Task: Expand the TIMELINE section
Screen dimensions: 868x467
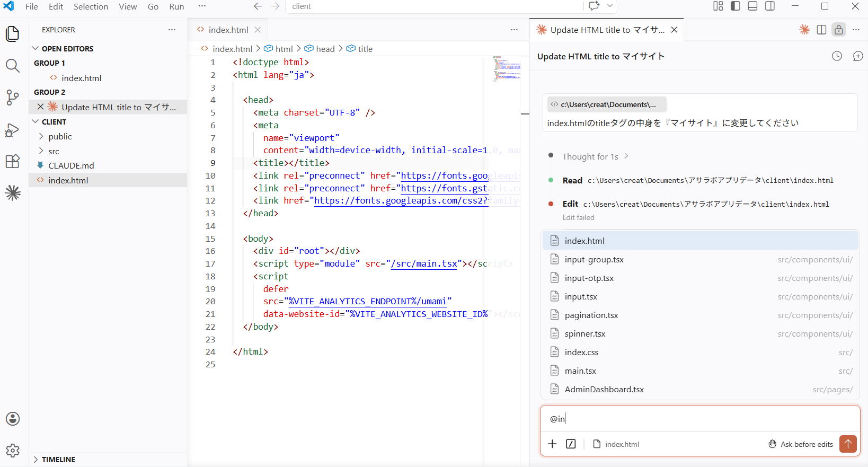Action: 58,460
